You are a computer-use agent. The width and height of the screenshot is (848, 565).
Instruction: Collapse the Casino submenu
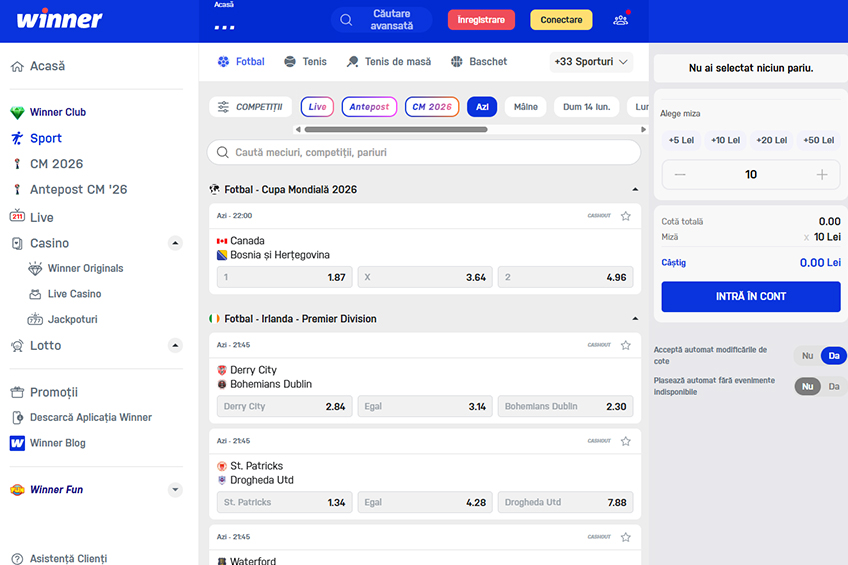tap(175, 243)
